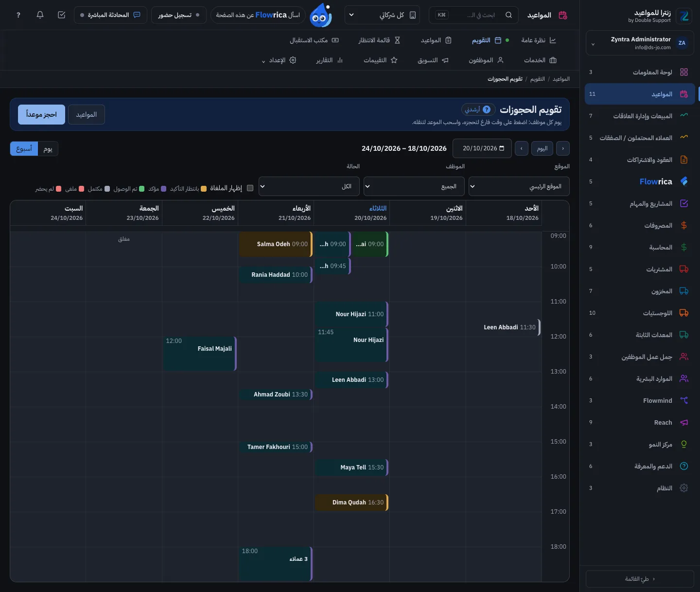Click the Reach megaphone icon in sidebar

(684, 422)
